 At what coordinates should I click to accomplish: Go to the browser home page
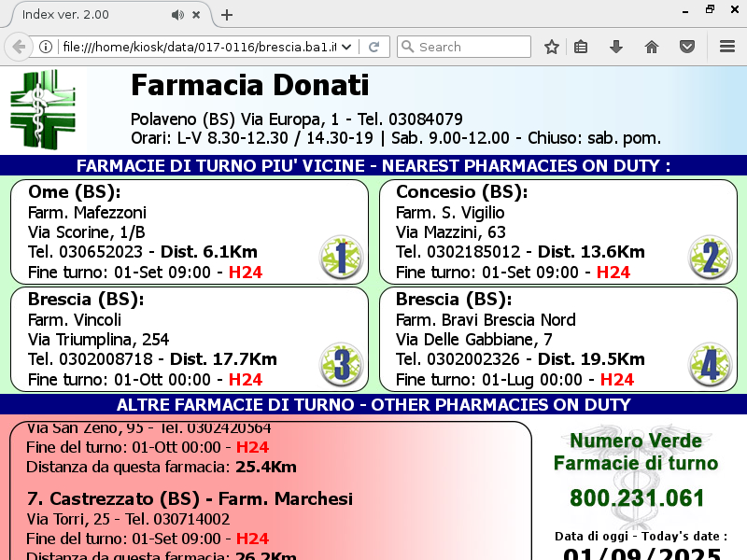coord(652,47)
